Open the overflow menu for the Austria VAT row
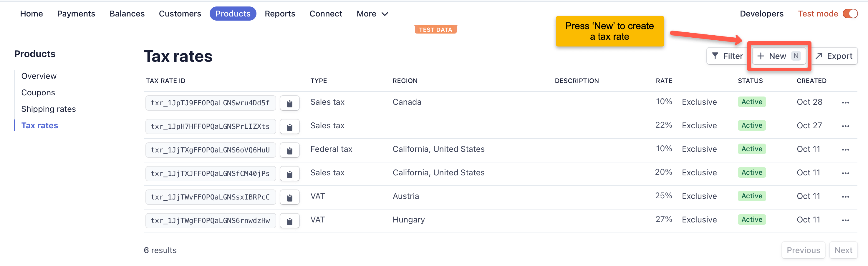 point(846,196)
